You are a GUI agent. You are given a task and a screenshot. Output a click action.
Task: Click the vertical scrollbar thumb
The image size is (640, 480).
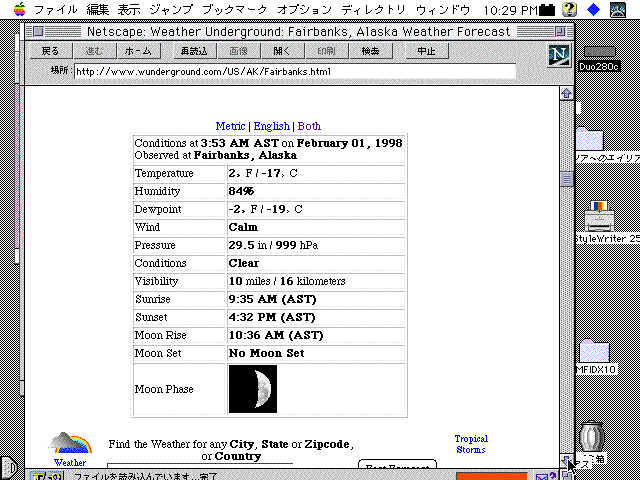tap(566, 179)
